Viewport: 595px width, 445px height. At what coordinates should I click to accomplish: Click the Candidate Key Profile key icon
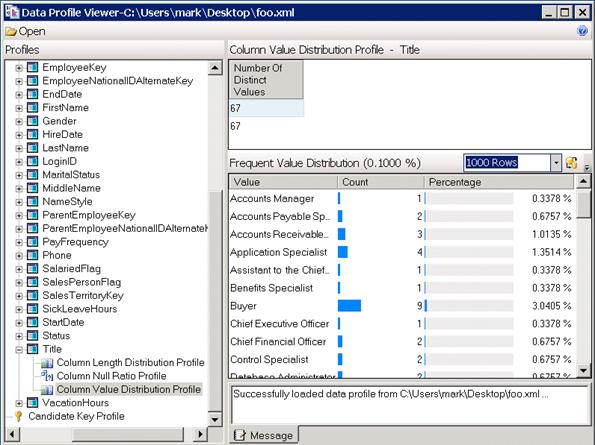[19, 417]
